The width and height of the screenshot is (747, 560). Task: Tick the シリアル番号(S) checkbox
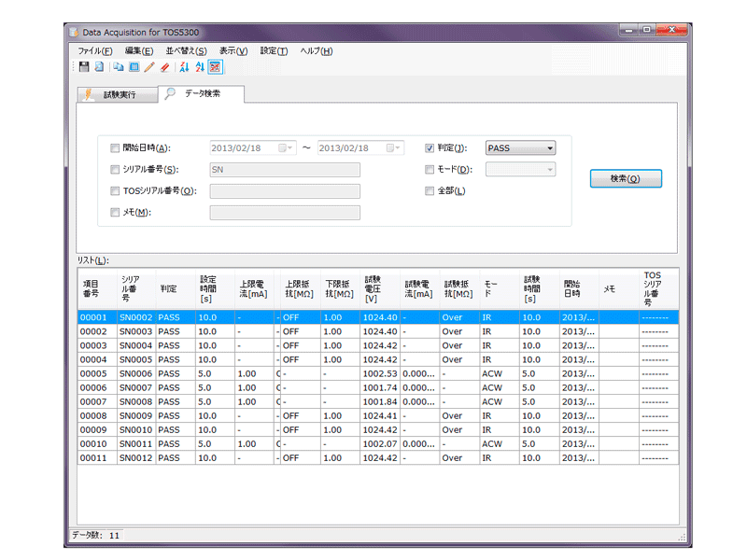(115, 170)
